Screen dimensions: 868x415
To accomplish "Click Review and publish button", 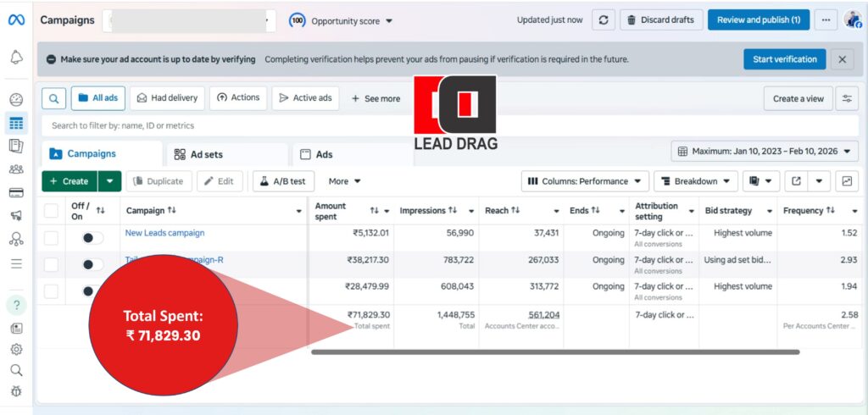I will (758, 20).
